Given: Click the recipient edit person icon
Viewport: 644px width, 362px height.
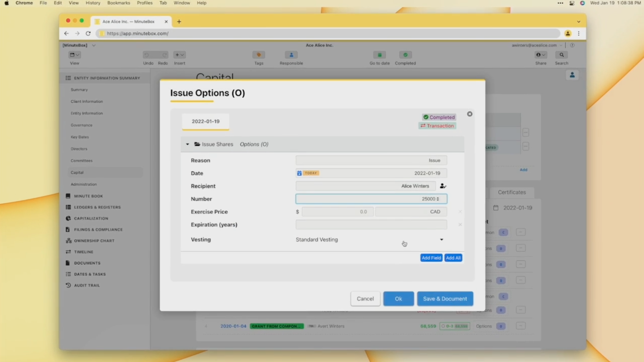Looking at the screenshot, I should point(443,186).
